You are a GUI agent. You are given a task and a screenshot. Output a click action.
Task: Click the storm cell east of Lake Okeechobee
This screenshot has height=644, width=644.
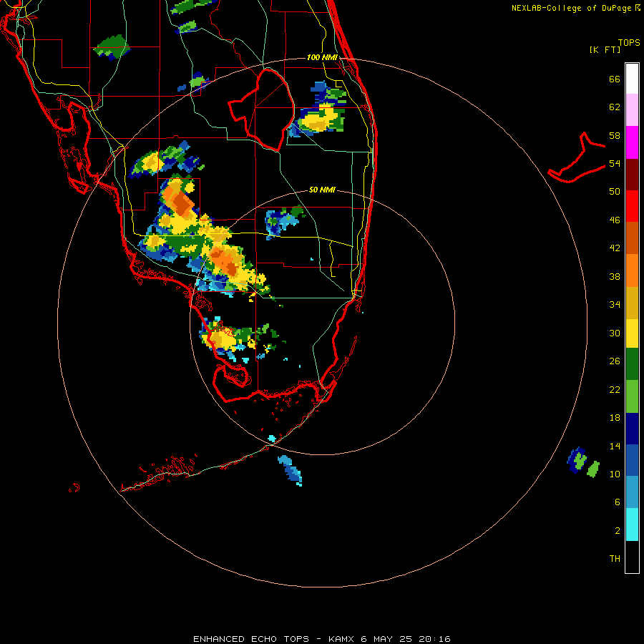(x=318, y=110)
